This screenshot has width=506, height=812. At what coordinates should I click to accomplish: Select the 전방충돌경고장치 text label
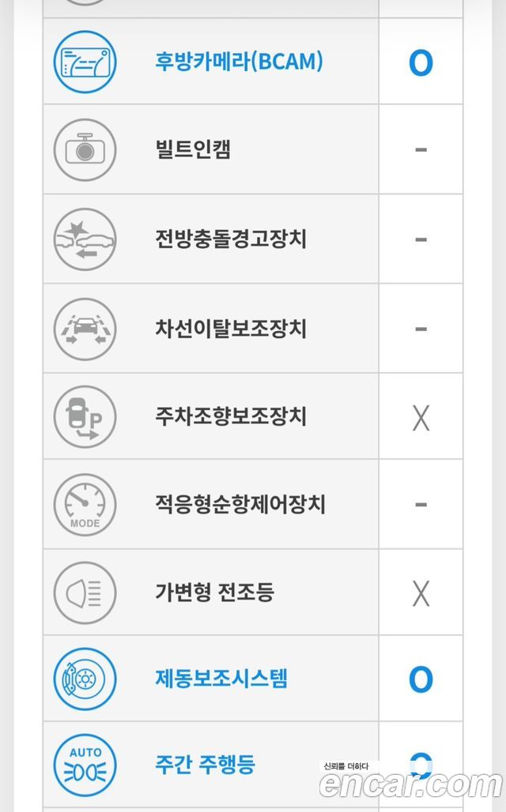(x=231, y=239)
